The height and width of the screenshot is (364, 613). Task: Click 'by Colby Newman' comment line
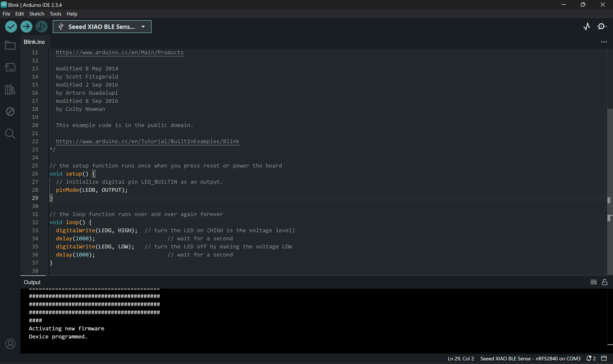pyautogui.click(x=80, y=109)
